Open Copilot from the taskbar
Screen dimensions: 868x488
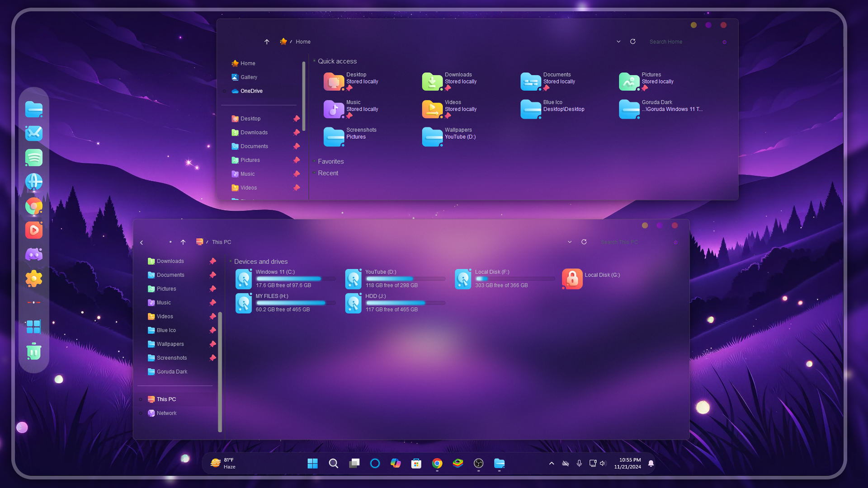396,463
